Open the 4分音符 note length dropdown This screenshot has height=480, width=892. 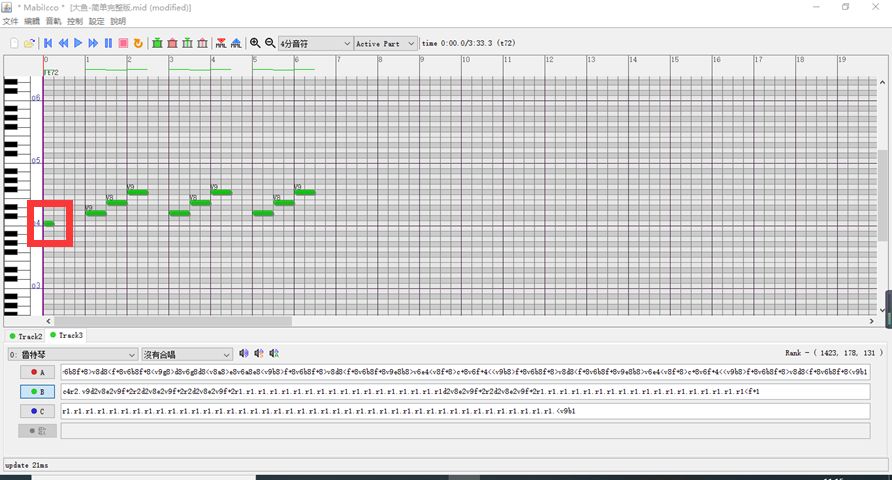(x=315, y=44)
